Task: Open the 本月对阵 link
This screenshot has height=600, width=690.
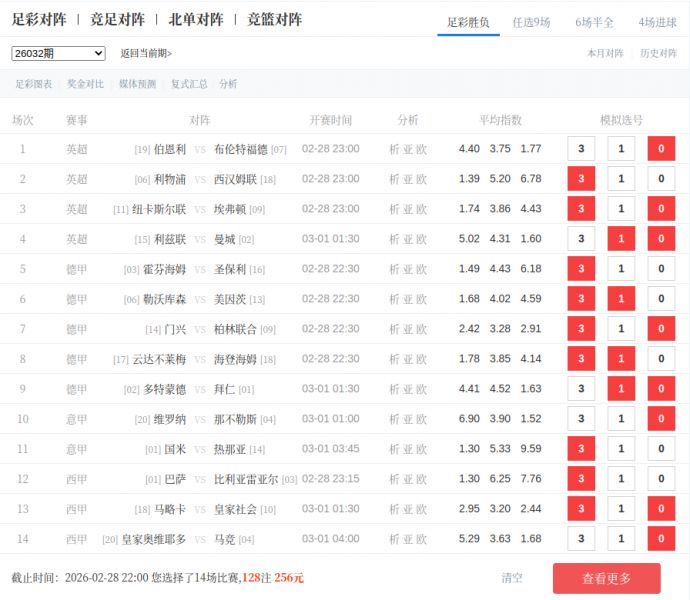Action: point(605,53)
